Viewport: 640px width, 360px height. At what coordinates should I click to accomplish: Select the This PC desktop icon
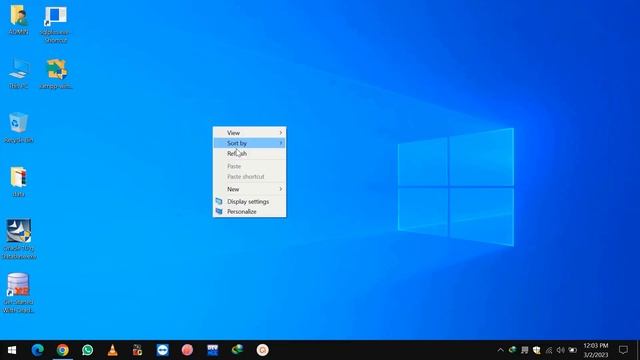[x=19, y=73]
